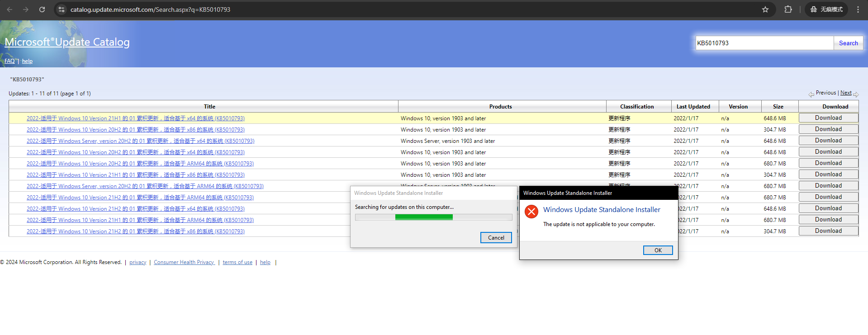Cancel the searching for updates dialog

pos(496,238)
